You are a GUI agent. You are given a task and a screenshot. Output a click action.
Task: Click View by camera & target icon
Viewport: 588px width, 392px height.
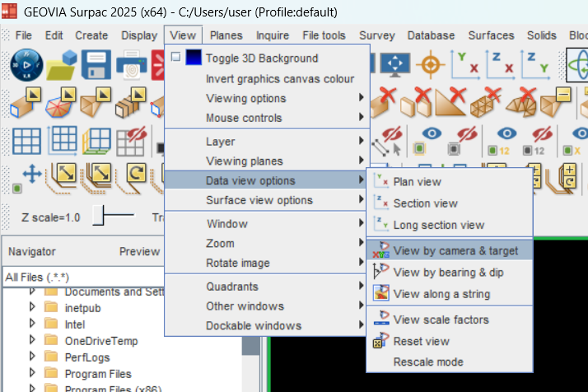(381, 250)
